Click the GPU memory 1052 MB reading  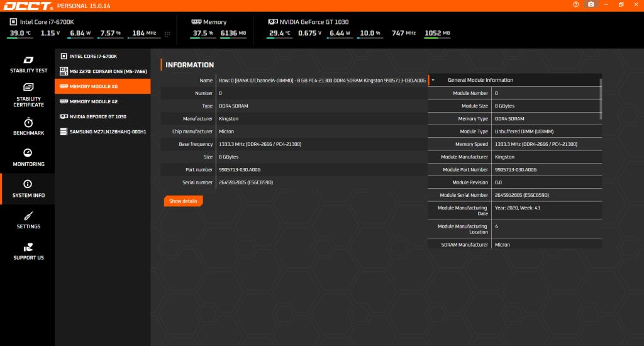coord(437,33)
